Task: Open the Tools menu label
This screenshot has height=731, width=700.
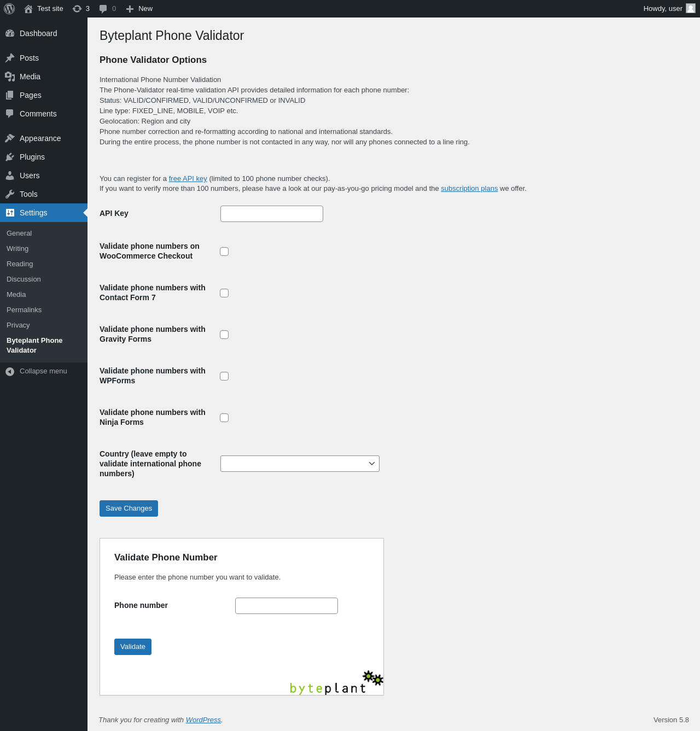Action: 28,194
